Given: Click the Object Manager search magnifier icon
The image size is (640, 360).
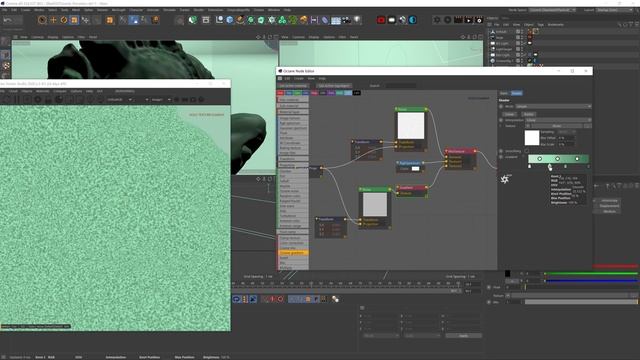Looking at the screenshot, I should pos(620,25).
